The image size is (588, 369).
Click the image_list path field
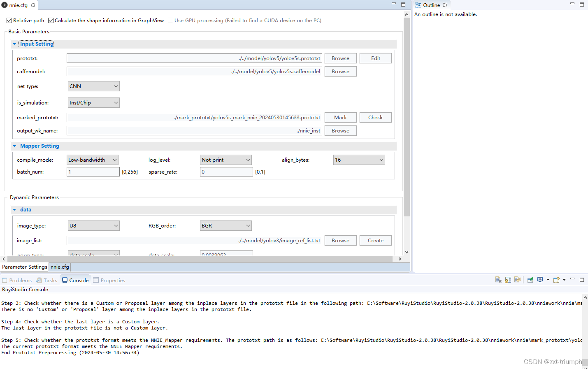pos(194,241)
